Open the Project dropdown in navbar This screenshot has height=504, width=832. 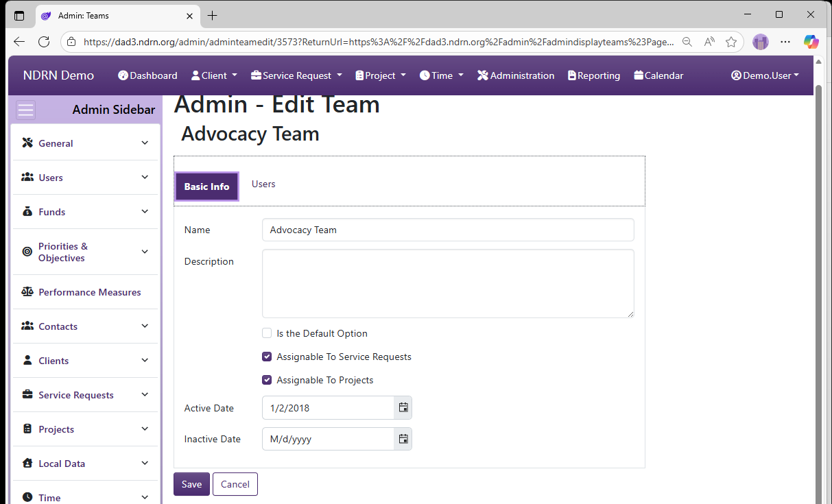pyautogui.click(x=381, y=75)
